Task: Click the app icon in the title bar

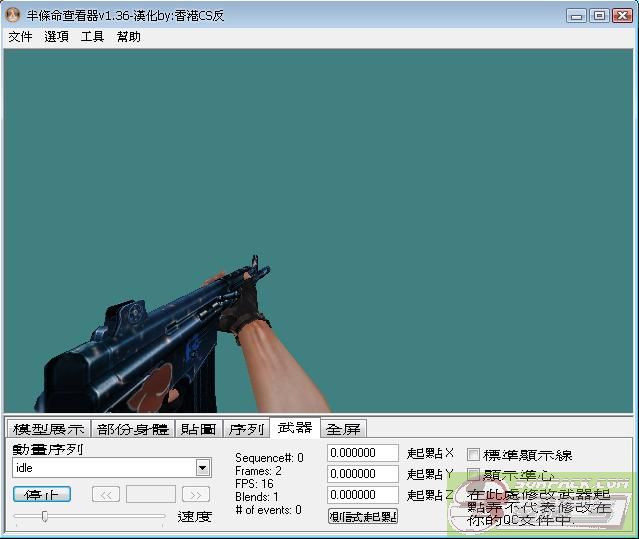Action: pyautogui.click(x=12, y=15)
